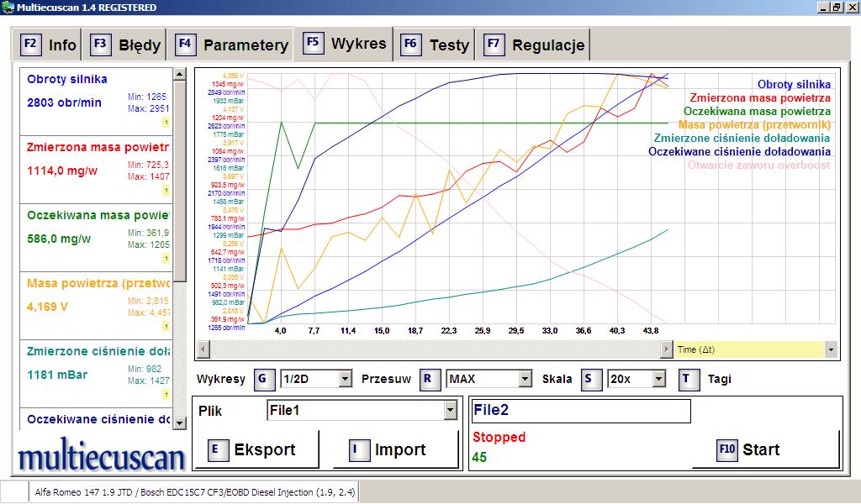The width and height of the screenshot is (861, 504).
Task: Open the 1/2D chart mode dropdown
Action: (345, 380)
